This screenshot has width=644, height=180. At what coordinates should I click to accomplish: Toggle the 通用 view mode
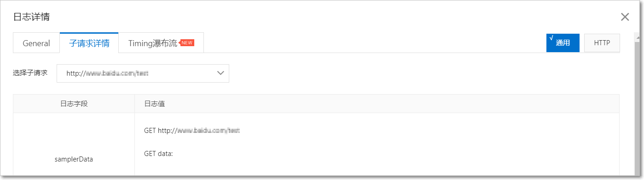563,43
